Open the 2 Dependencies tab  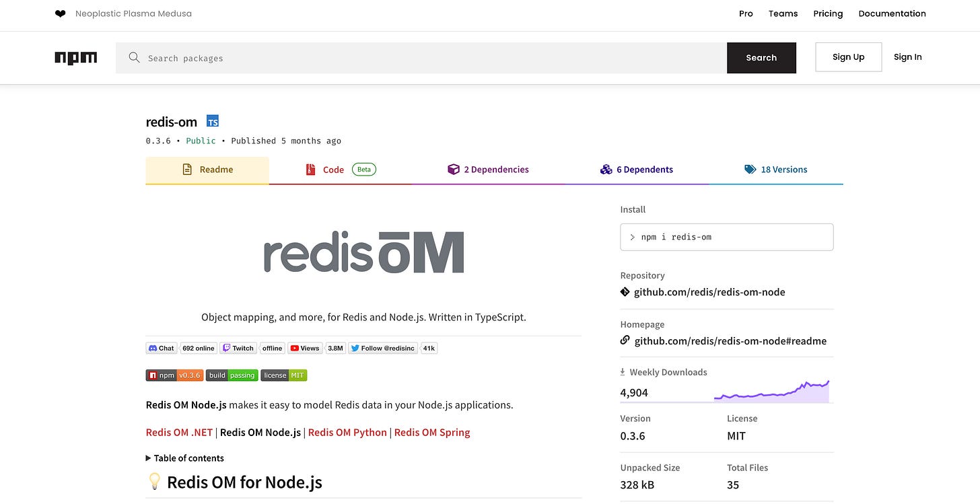click(489, 170)
